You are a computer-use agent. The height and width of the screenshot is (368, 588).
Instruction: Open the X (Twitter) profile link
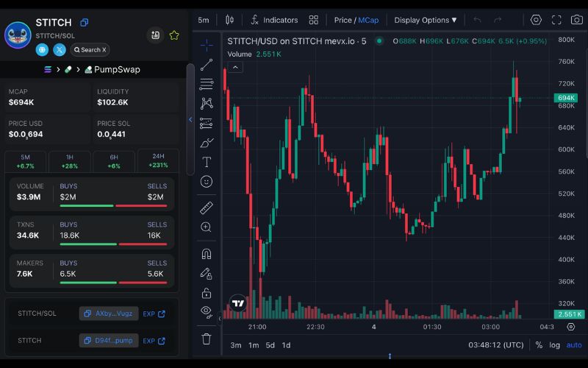click(x=60, y=49)
